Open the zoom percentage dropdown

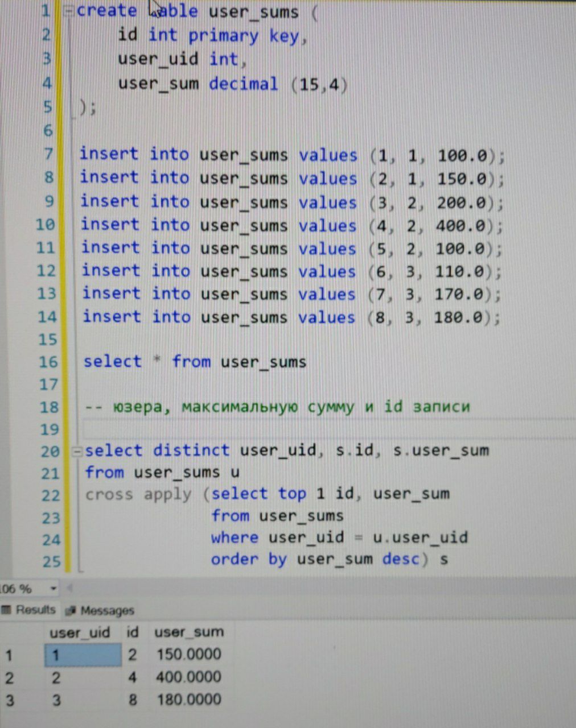point(54,589)
